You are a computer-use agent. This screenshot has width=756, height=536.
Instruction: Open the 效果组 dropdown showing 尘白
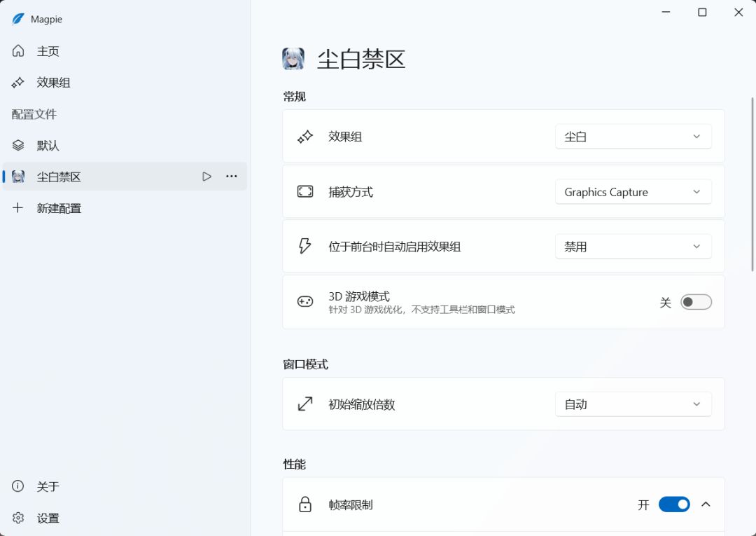tap(633, 137)
